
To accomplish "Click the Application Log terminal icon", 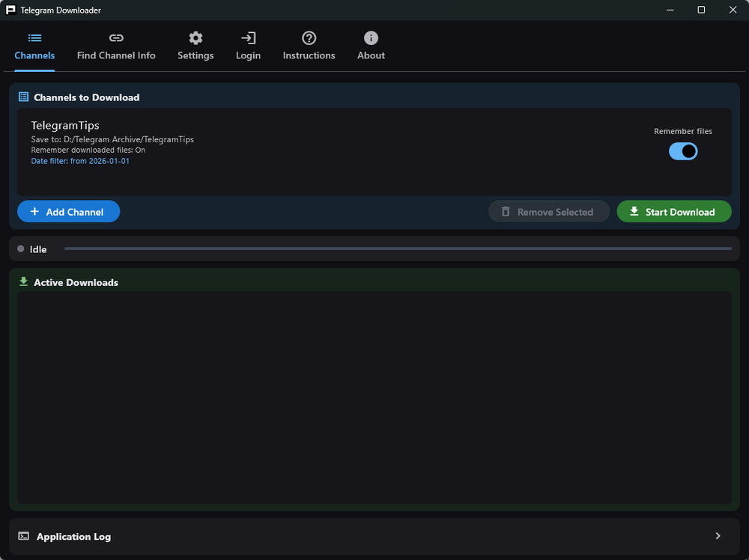I will coord(23,536).
